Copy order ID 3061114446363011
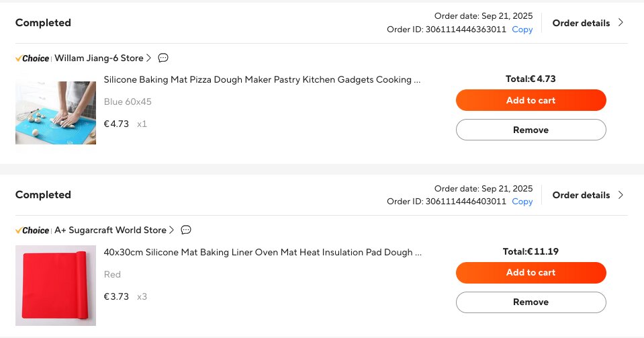Image resolution: width=644 pixels, height=338 pixels. tap(522, 30)
